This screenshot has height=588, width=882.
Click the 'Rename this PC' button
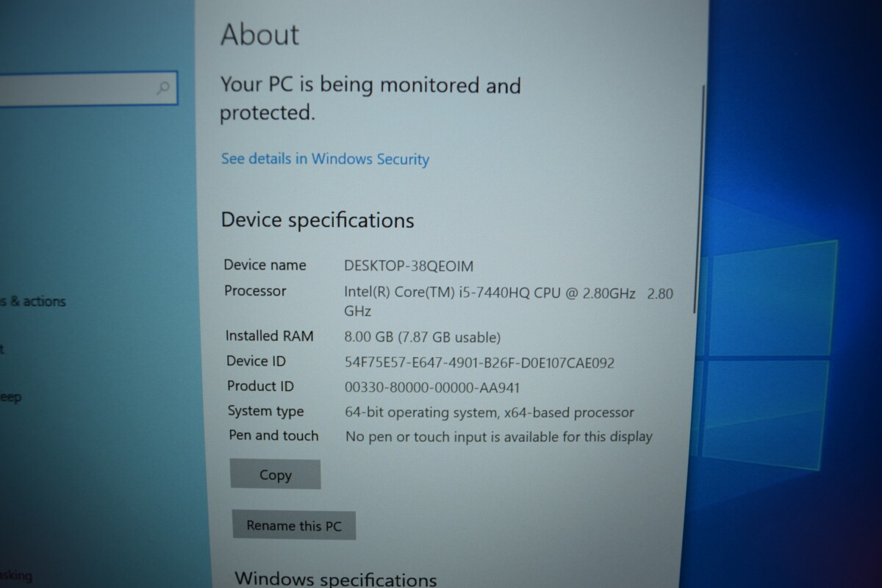point(294,526)
